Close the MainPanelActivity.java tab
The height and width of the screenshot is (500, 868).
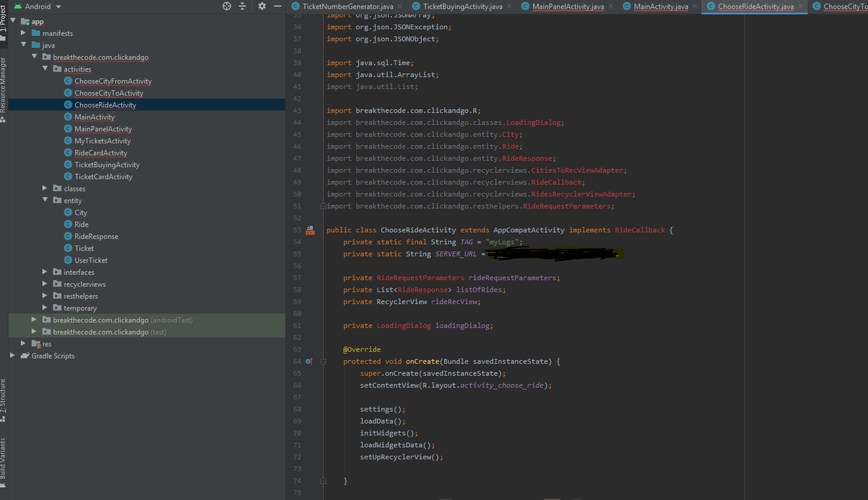(x=610, y=6)
